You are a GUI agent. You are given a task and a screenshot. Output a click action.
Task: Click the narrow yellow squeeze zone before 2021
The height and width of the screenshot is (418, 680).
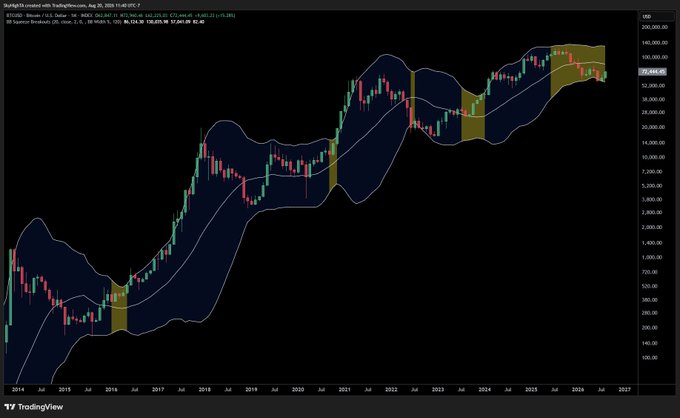click(x=333, y=163)
